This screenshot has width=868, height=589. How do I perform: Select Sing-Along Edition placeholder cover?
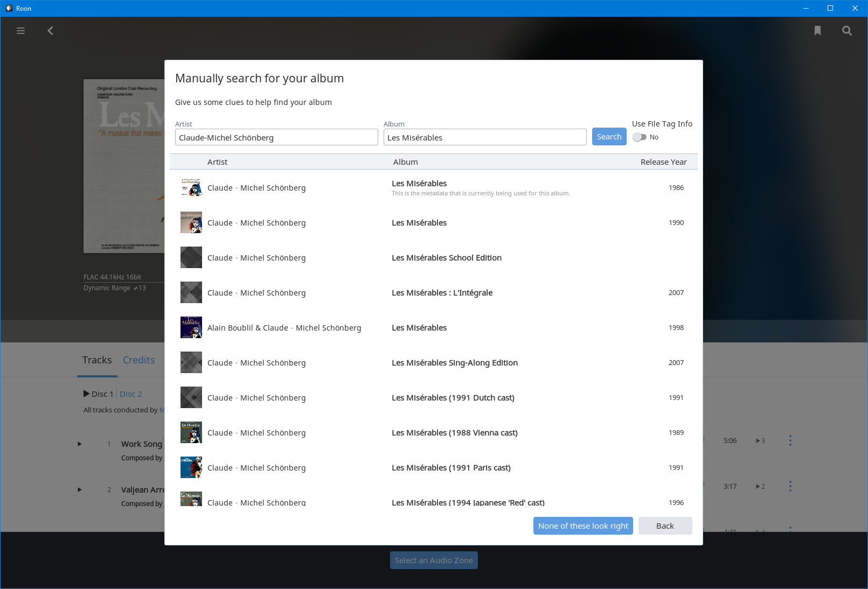(x=191, y=362)
